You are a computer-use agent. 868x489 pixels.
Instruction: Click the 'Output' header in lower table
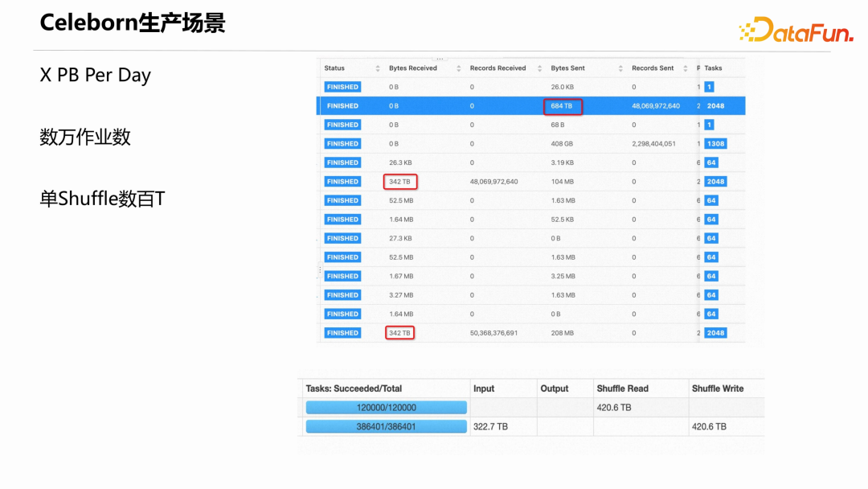click(x=554, y=388)
